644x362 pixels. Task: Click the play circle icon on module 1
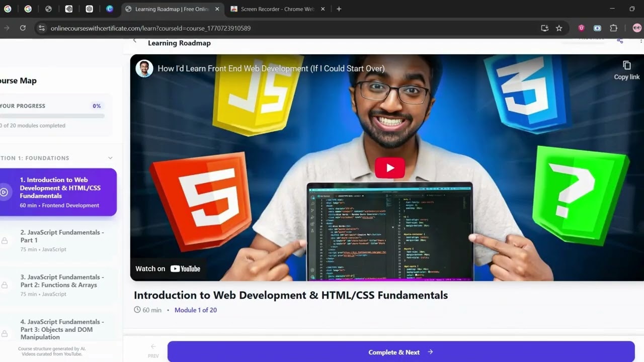pyautogui.click(x=4, y=192)
